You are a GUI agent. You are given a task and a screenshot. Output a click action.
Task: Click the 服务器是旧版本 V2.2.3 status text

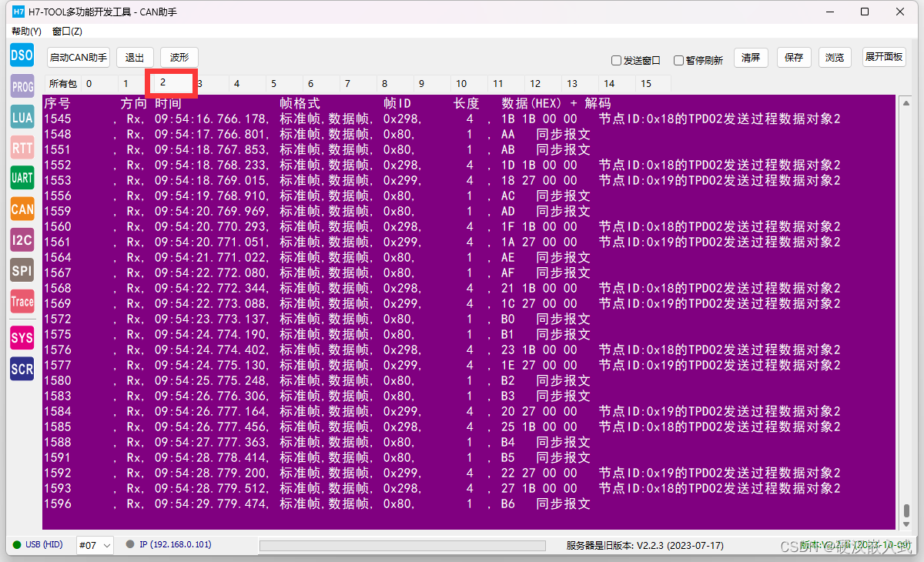pyautogui.click(x=644, y=546)
